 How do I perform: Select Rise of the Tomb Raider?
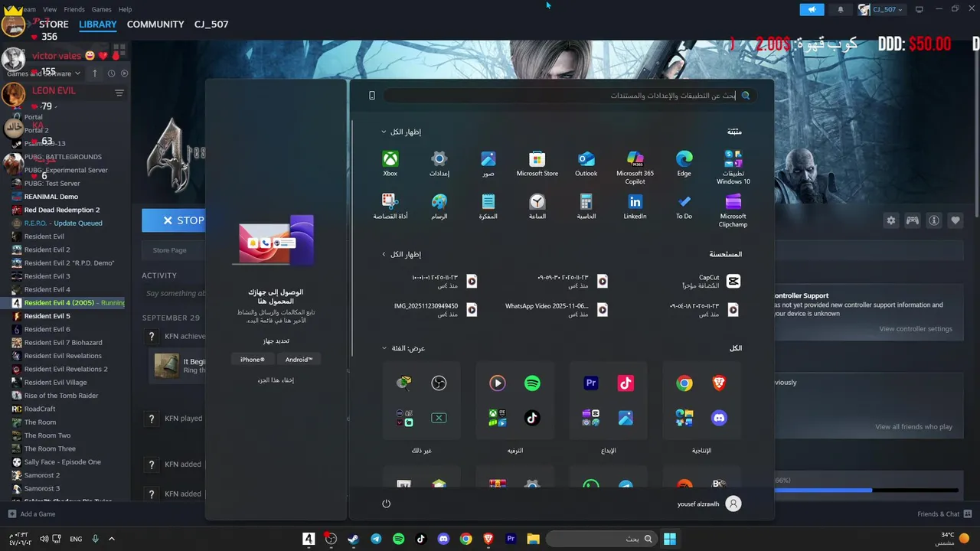point(61,396)
